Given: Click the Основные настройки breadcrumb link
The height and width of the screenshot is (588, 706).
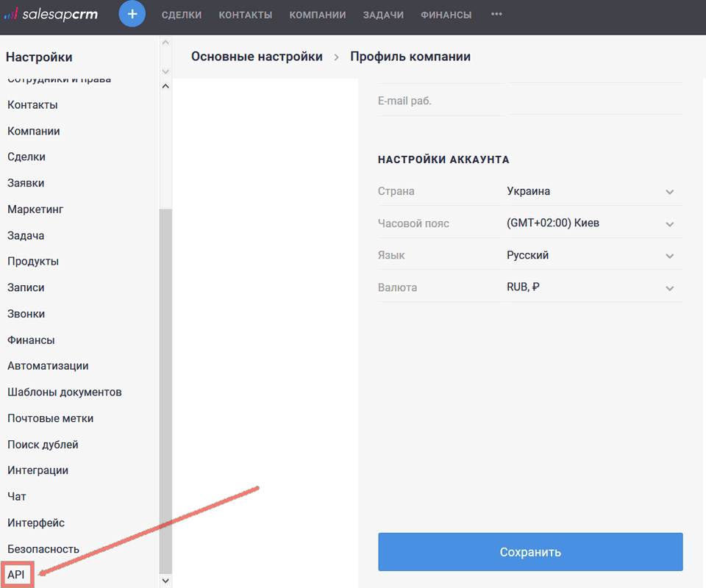Looking at the screenshot, I should pyautogui.click(x=256, y=56).
